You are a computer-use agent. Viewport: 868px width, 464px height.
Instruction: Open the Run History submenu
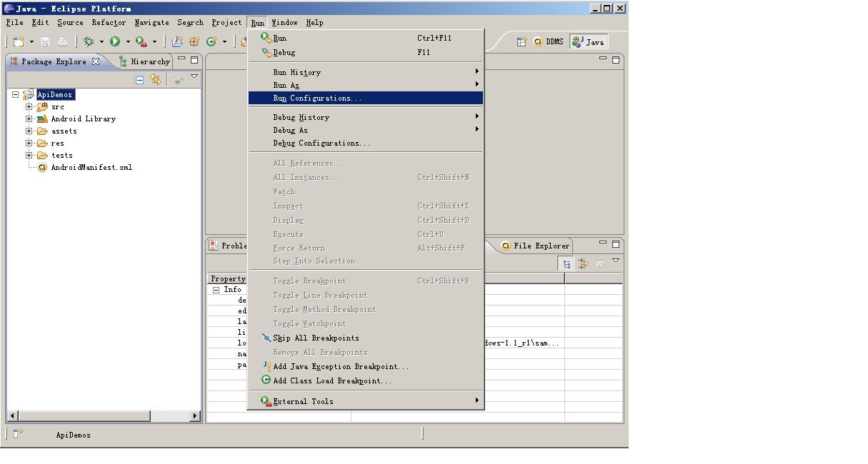click(366, 72)
